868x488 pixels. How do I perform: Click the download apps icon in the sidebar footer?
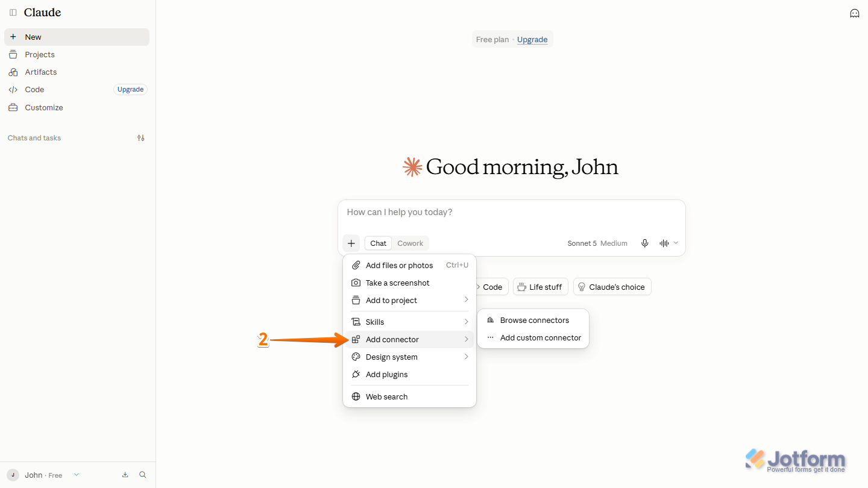click(125, 475)
